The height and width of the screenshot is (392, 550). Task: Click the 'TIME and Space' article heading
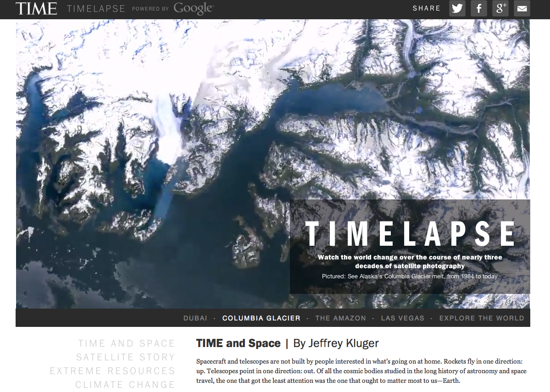238,343
